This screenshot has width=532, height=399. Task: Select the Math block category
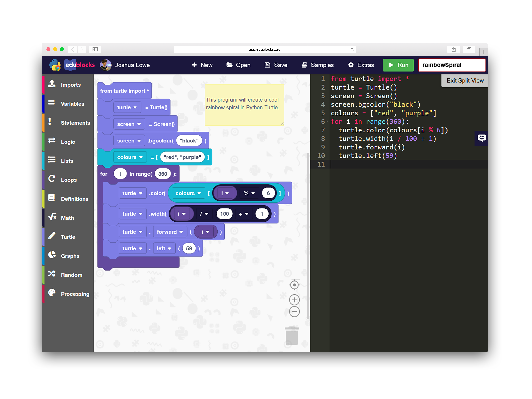tap(67, 218)
